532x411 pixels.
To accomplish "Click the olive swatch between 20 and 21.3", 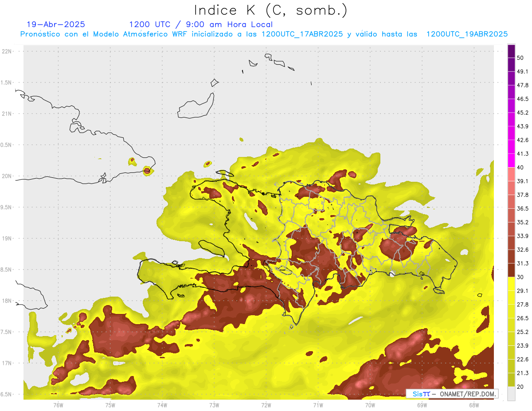I will coord(511,380).
